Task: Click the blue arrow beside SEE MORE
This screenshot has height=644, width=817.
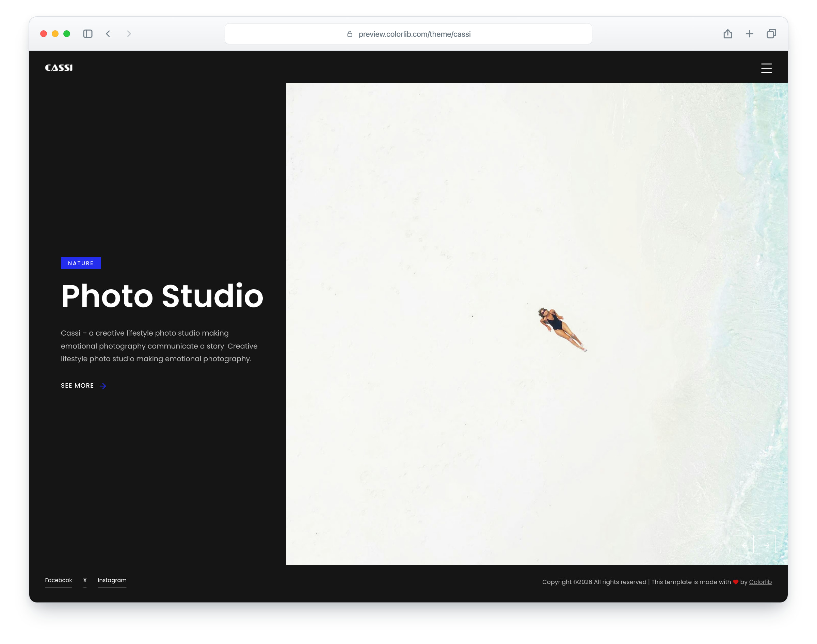Action: point(102,386)
